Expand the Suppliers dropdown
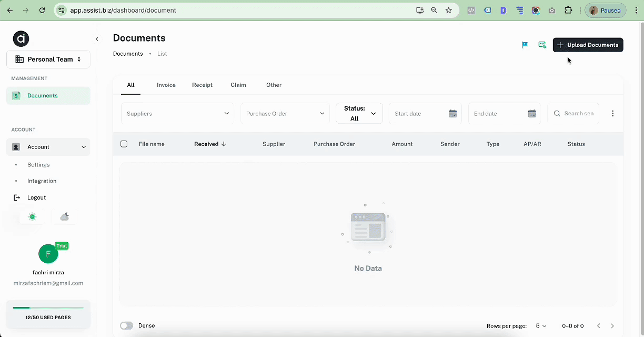644x337 pixels. (177, 114)
